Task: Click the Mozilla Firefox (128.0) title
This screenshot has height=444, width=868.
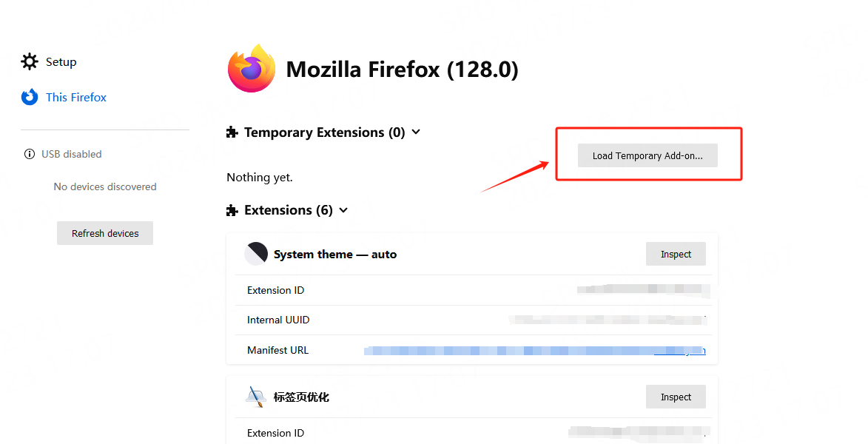Action: (402, 70)
